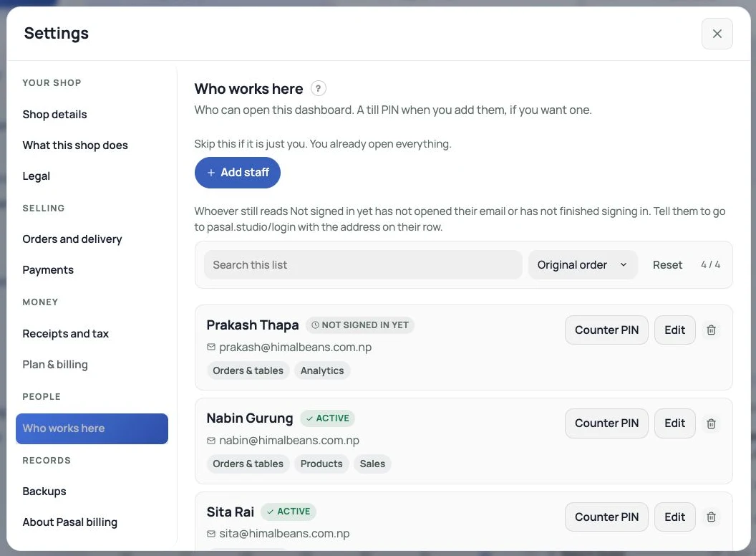Click the Settings dialog title
This screenshot has width=756, height=556.
pyautogui.click(x=57, y=33)
